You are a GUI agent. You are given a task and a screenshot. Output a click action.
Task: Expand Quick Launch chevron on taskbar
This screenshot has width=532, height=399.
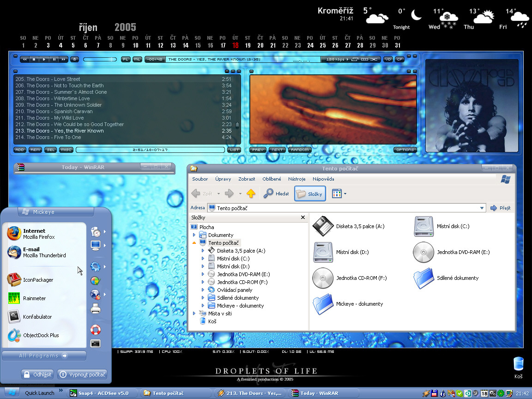point(61,391)
